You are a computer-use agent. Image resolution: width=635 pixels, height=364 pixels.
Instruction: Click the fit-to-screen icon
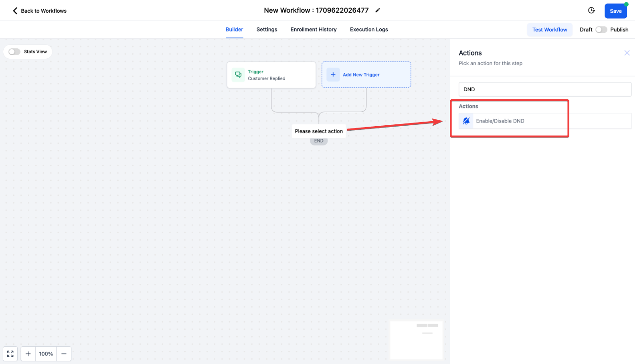point(10,354)
